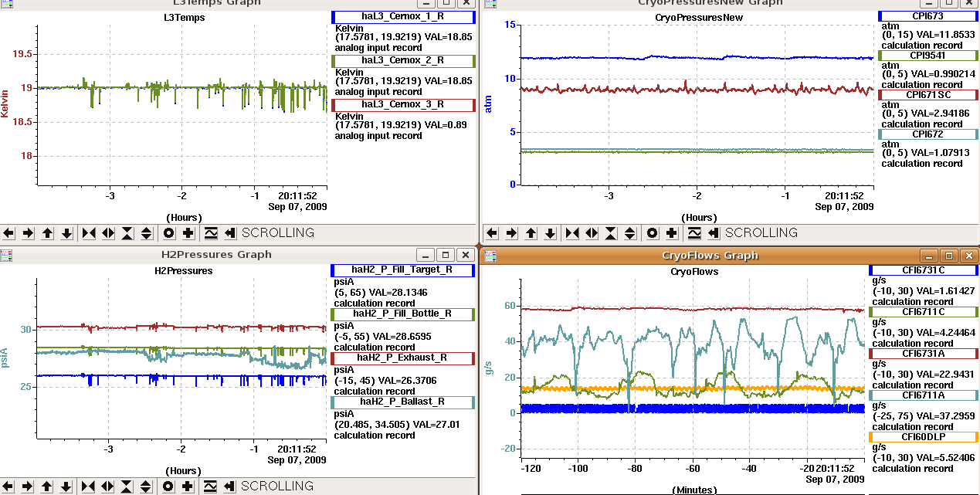The image size is (980, 495).
Task: Click circle auto-scale icon under CryoPressuresNew graph
Action: pyautogui.click(x=652, y=232)
